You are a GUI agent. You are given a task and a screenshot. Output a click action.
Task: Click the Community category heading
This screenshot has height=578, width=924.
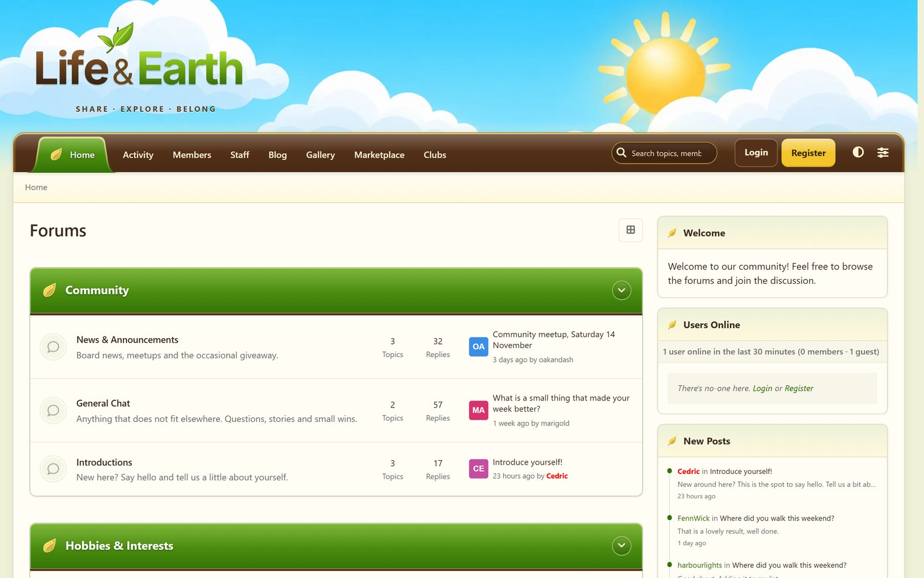(x=97, y=290)
